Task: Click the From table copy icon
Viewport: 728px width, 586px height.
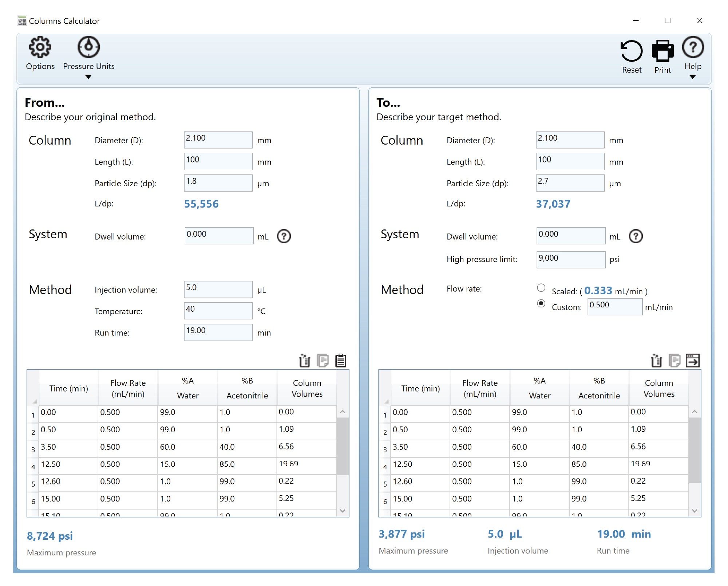Action: [x=323, y=361]
